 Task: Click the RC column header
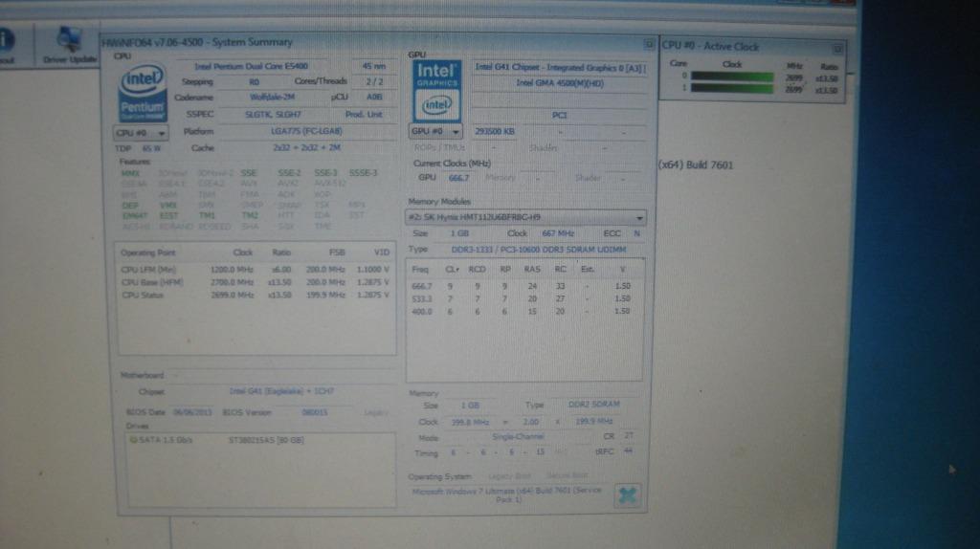click(x=560, y=269)
